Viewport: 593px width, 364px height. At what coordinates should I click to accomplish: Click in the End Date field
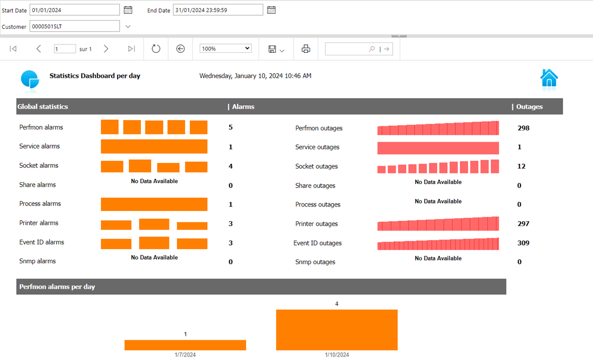tap(217, 10)
